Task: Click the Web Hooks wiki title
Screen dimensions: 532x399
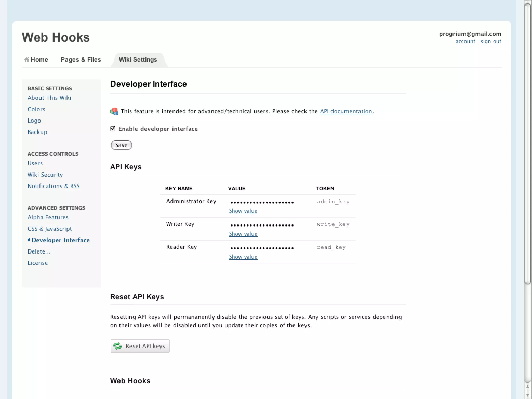Action: coord(56,37)
